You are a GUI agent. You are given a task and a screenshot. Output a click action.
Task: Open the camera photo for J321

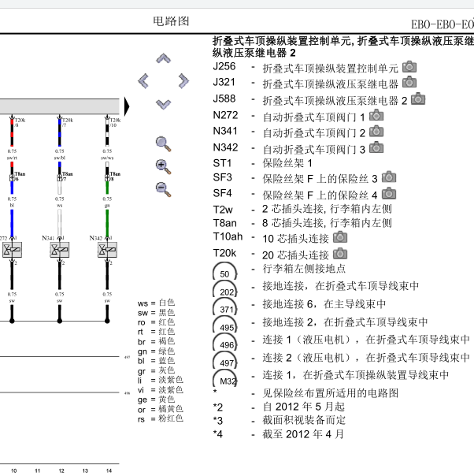409,83
